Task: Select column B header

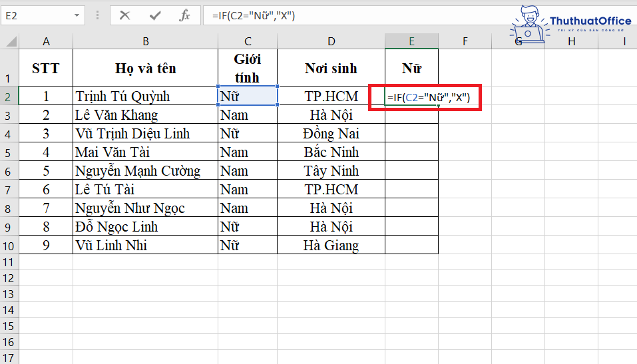Action: click(145, 41)
